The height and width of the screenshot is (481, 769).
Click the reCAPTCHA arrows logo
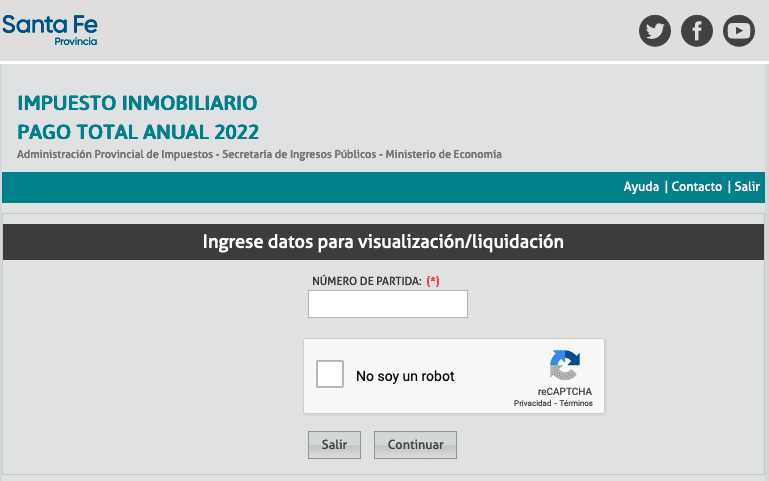(x=564, y=366)
